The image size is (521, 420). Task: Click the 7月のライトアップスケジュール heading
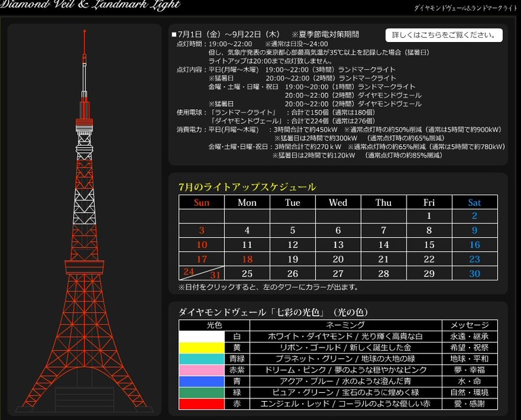tap(247, 187)
